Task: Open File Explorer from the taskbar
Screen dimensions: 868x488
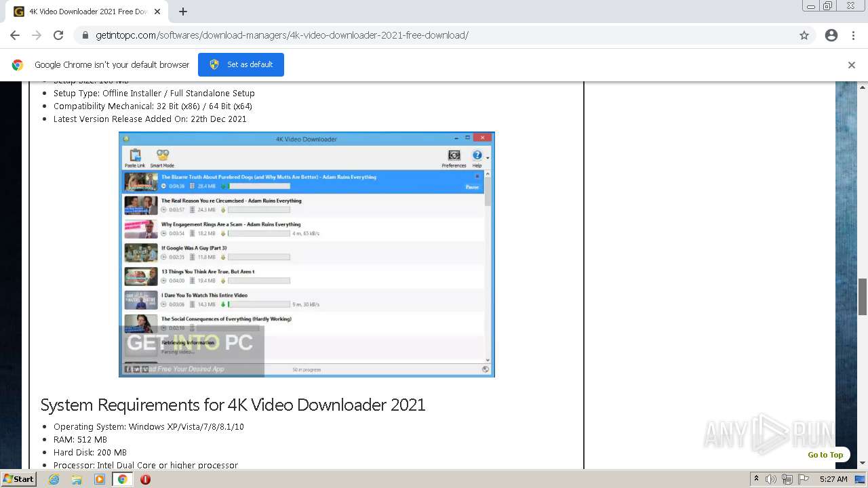Action: 77,479
